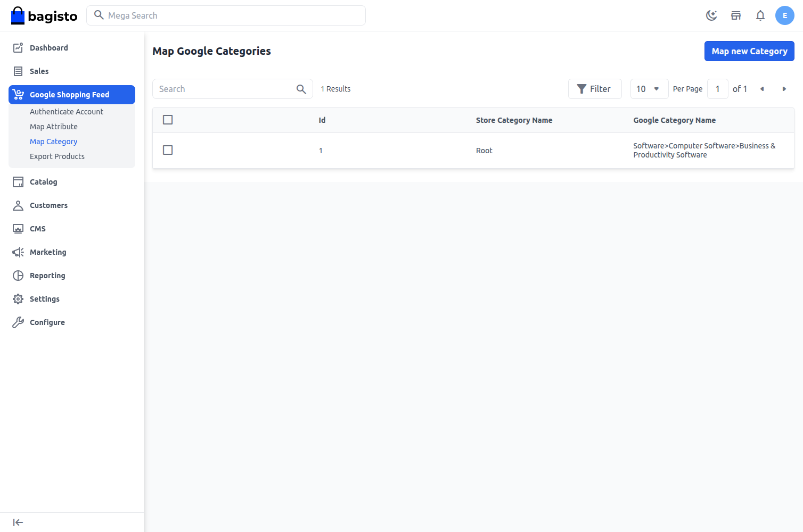803x532 pixels.
Task: Open the Map Category menu item
Action: [x=53, y=141]
